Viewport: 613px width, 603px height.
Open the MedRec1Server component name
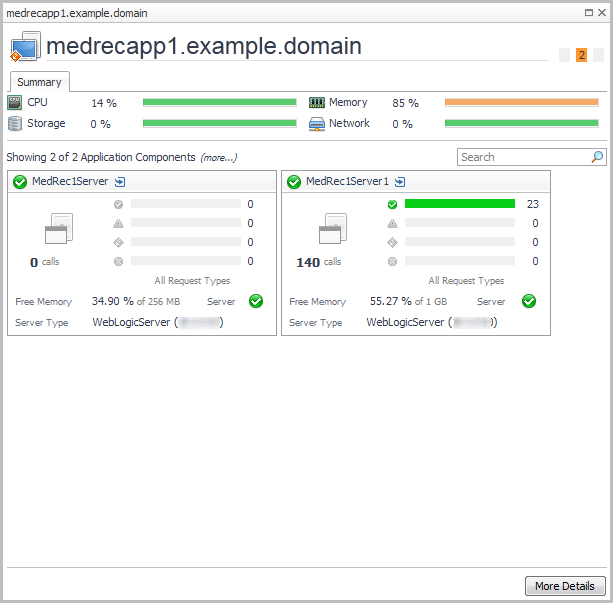tap(70, 181)
